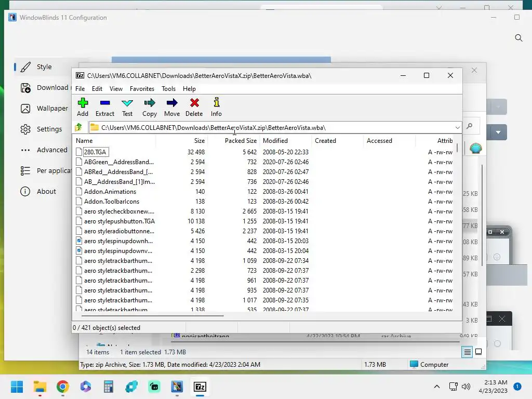Viewport: 532px width, 399px height.
Task: Switch Explorer to details view icon
Action: tap(467, 352)
